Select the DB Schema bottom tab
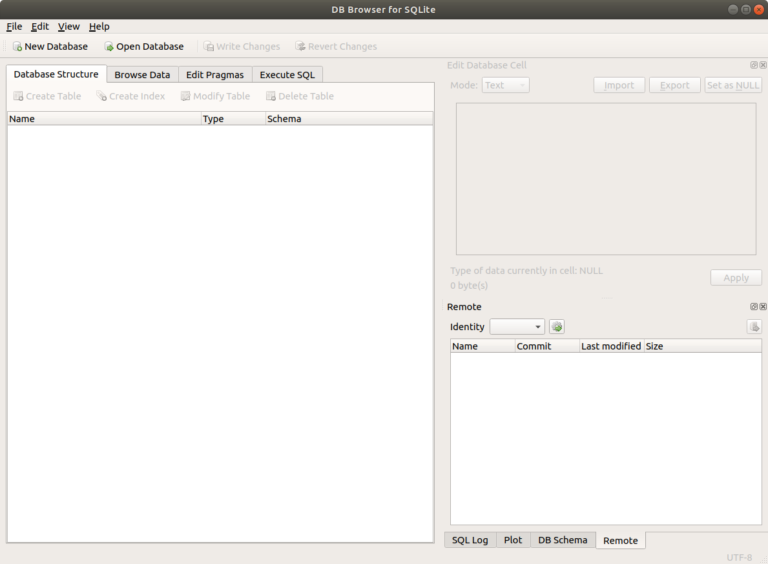 [562, 540]
